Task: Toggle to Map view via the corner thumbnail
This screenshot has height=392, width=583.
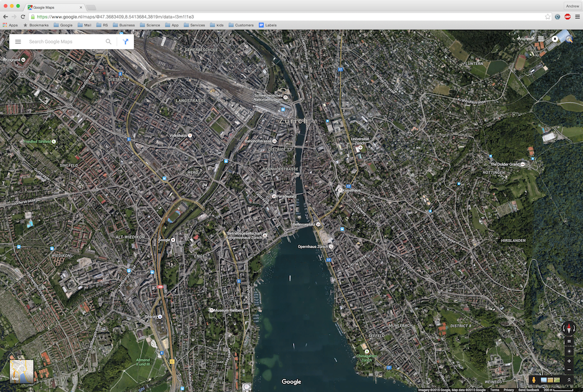Action: [21, 371]
